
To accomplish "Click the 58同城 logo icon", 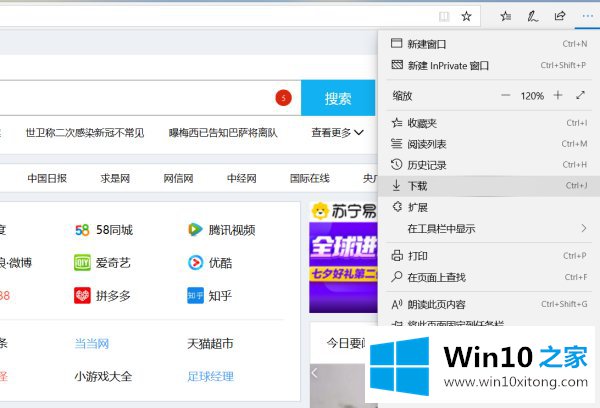I will click(82, 230).
